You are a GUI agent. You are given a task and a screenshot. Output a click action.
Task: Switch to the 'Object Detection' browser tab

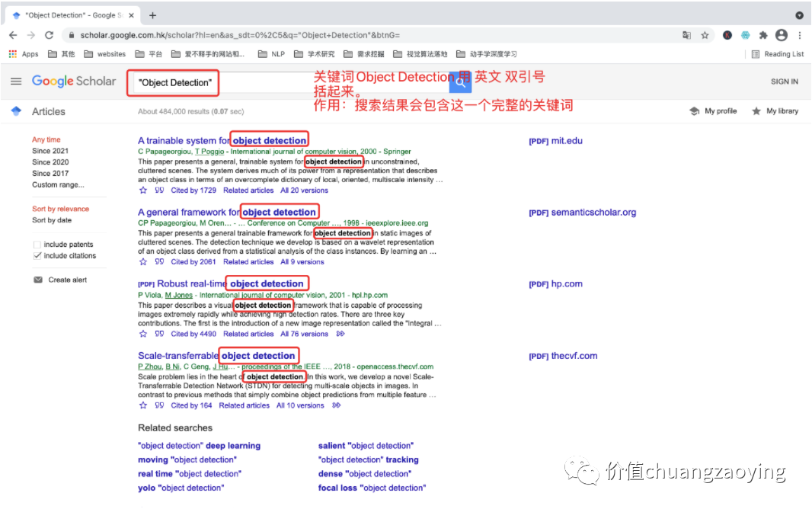(x=72, y=15)
